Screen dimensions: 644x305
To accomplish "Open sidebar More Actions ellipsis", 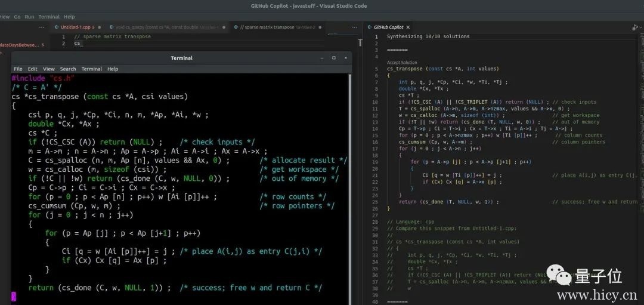I will [42, 27].
